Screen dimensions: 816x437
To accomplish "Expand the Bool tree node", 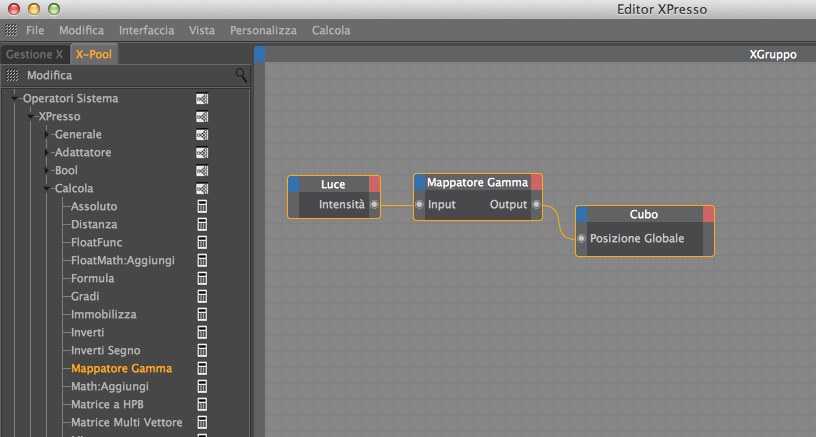I will point(47,170).
